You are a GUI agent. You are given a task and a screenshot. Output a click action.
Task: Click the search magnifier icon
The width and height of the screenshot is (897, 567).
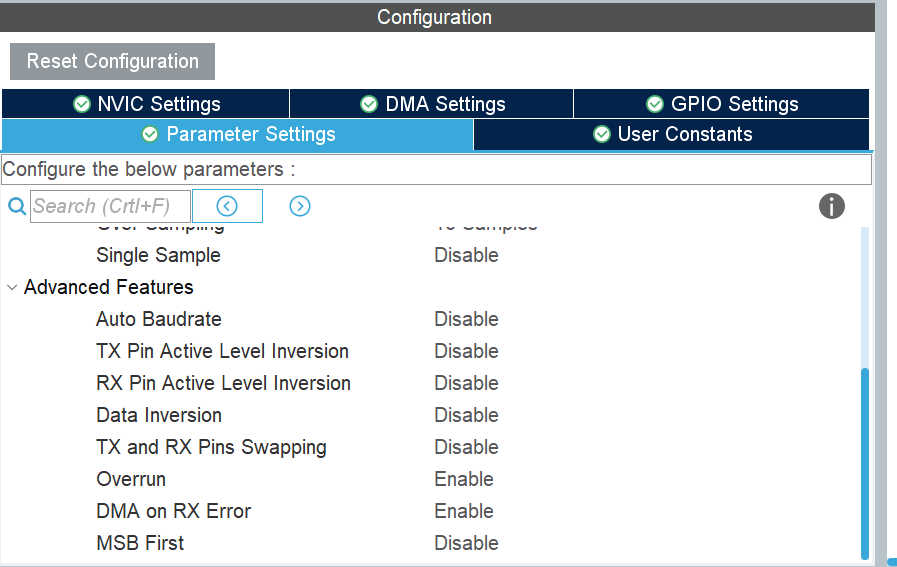tap(16, 206)
